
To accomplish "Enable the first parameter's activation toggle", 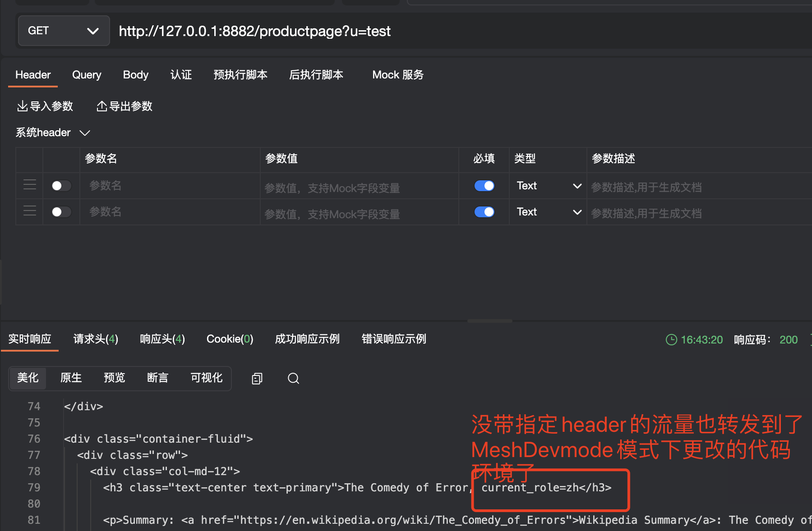I will click(x=60, y=185).
